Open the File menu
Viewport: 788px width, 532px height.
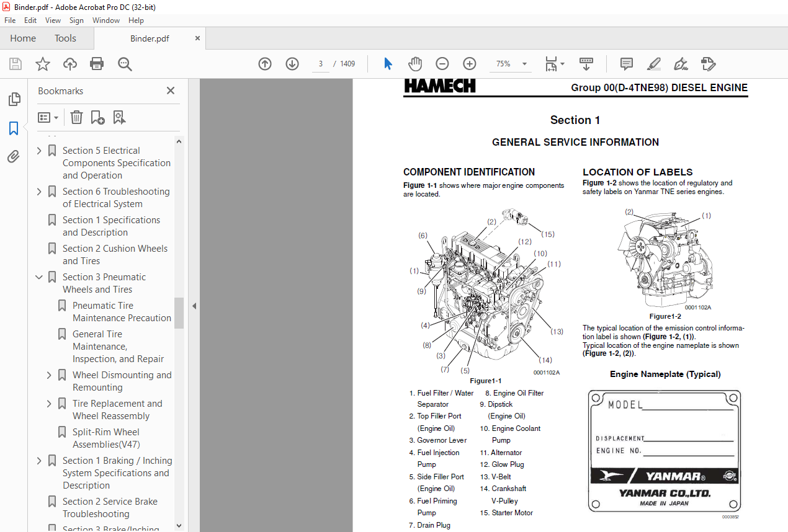tap(10, 20)
